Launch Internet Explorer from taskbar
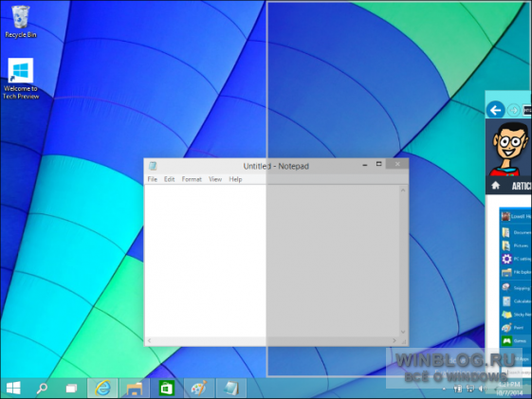The width and height of the screenshot is (532, 399). click(102, 389)
